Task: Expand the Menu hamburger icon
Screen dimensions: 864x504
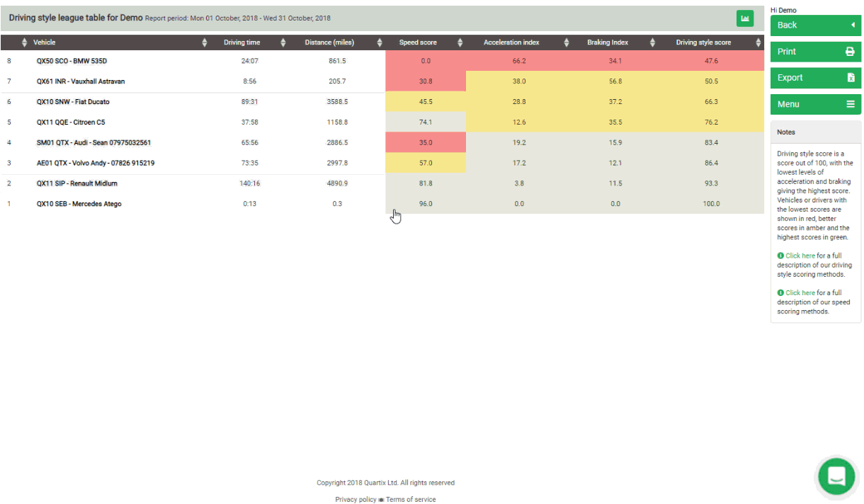Action: (850, 104)
